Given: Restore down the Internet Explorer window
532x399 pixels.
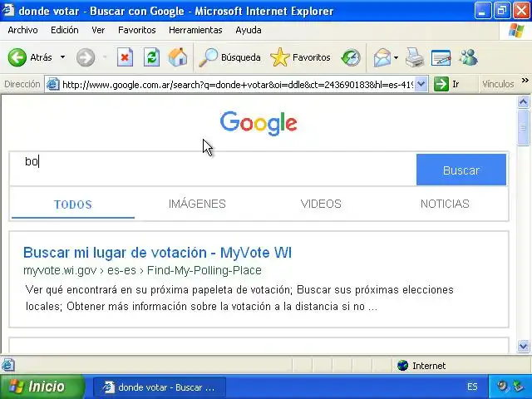Looking at the screenshot, I should [502, 11].
